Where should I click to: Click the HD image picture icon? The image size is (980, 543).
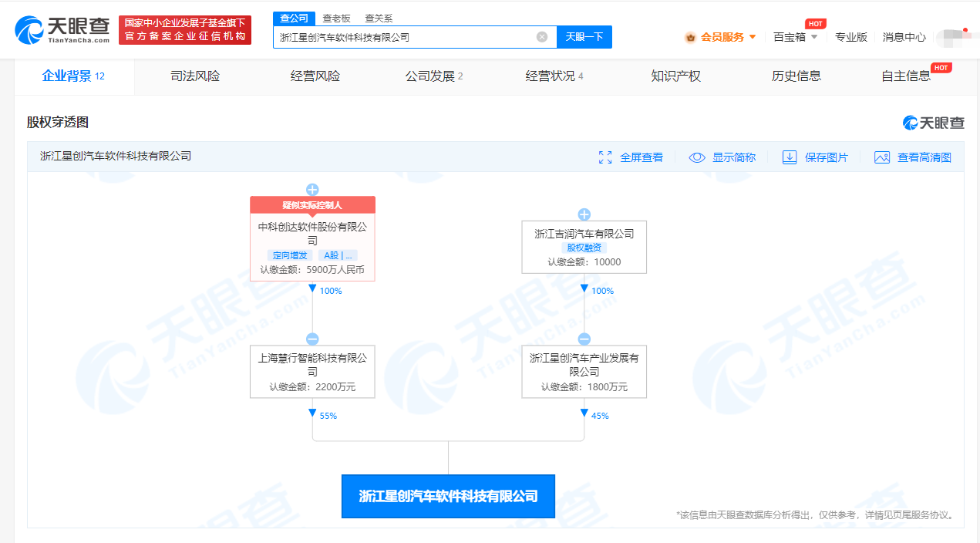tap(882, 157)
